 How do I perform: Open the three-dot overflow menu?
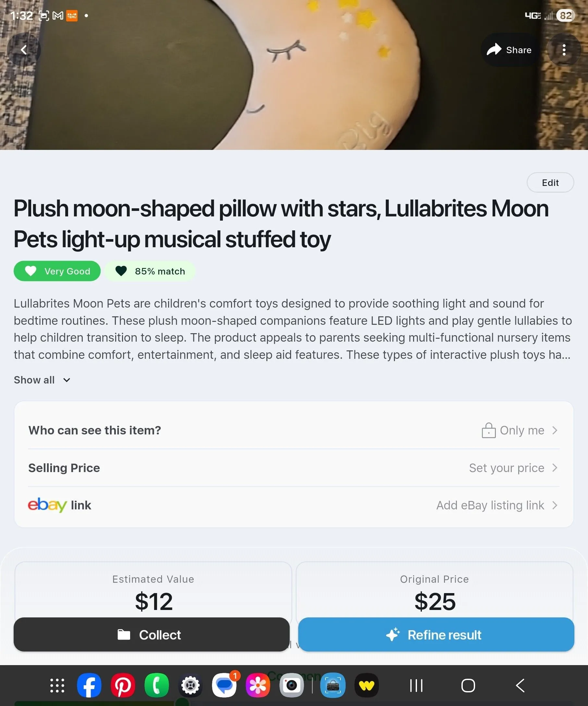(564, 50)
